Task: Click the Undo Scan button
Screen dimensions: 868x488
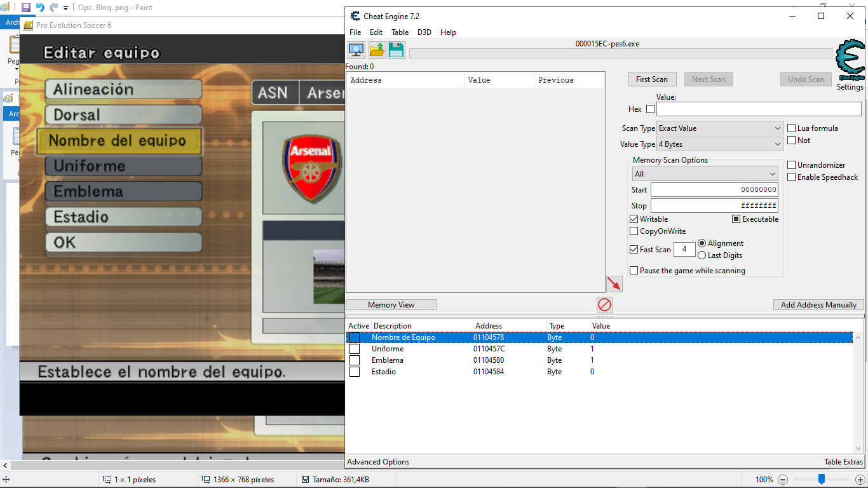Action: tap(806, 79)
